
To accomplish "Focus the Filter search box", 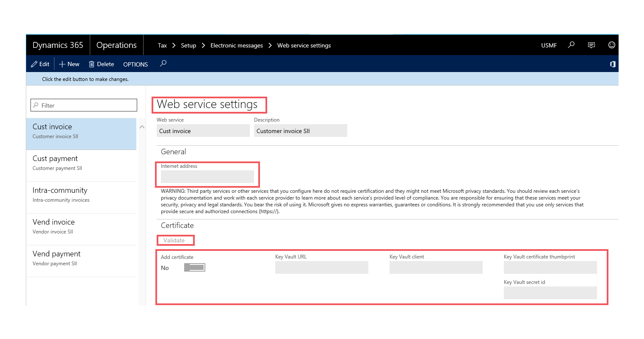I will click(x=84, y=105).
